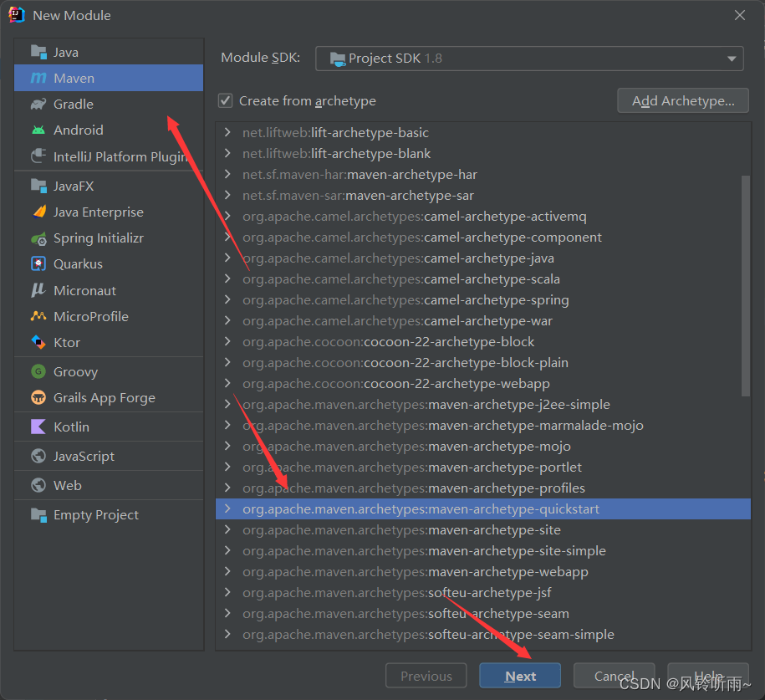Select the Gradle elephant icon
Viewport: 765px width, 700px height.
pyautogui.click(x=38, y=105)
